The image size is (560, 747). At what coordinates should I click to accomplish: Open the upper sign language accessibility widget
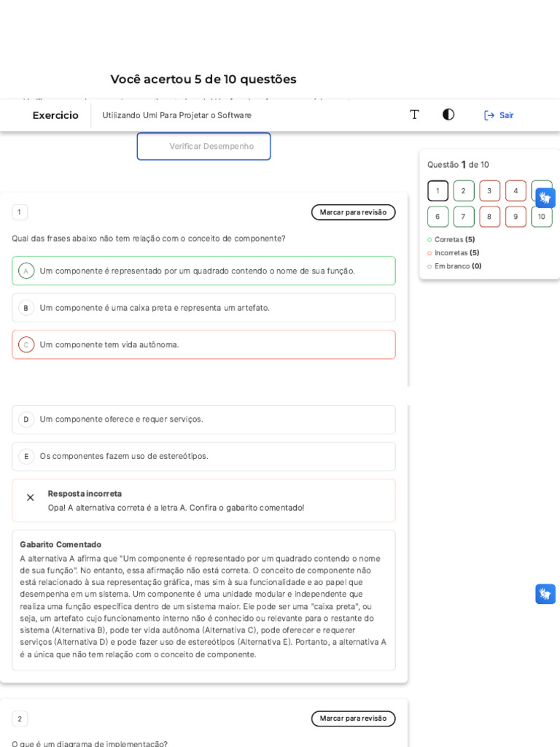click(x=545, y=198)
